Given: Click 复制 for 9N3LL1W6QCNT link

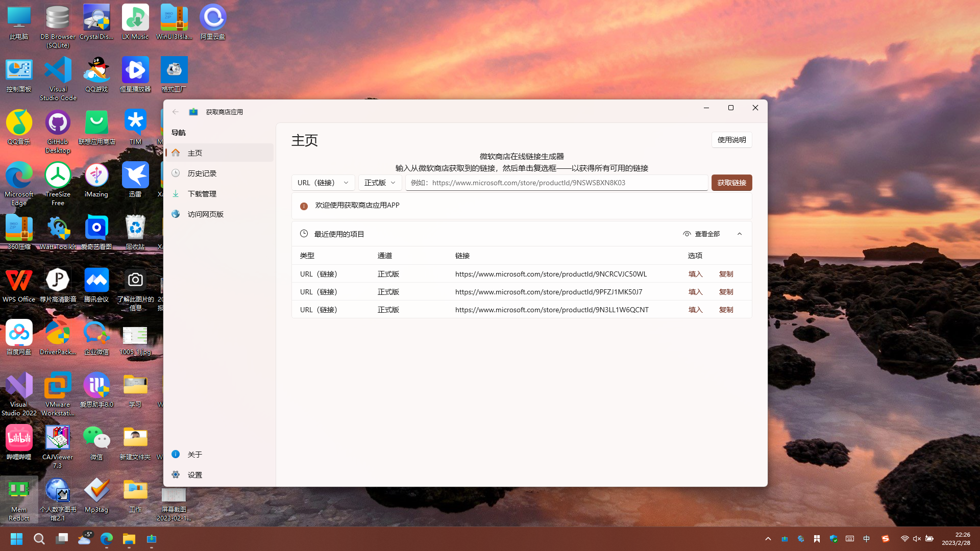Looking at the screenshot, I should (726, 310).
